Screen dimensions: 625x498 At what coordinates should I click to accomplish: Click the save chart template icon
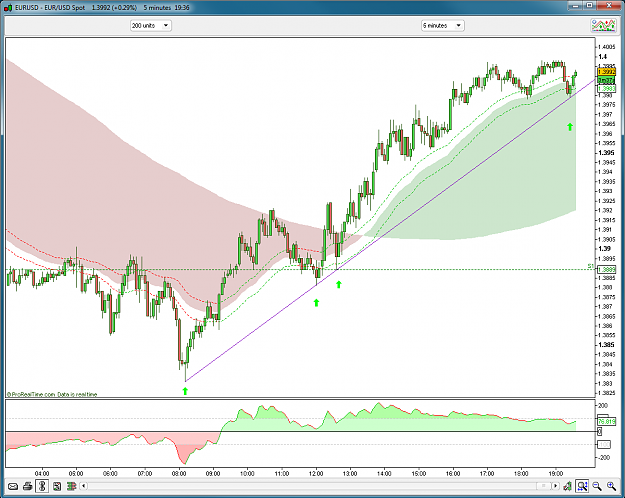click(57, 486)
